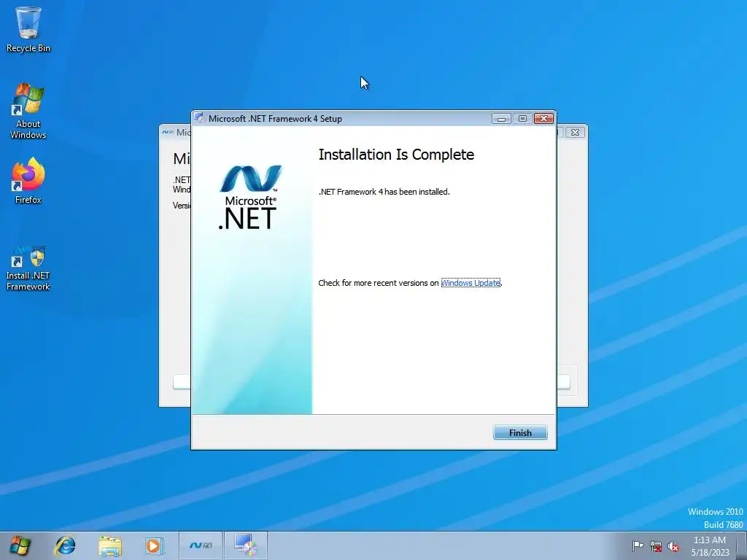Open the Install .NET Framework desktop shortcut
Screen dimensions: 747x560
pos(28,268)
